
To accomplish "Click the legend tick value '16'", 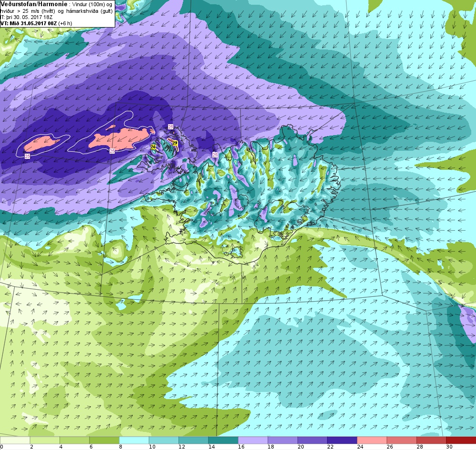I will pos(241,447).
